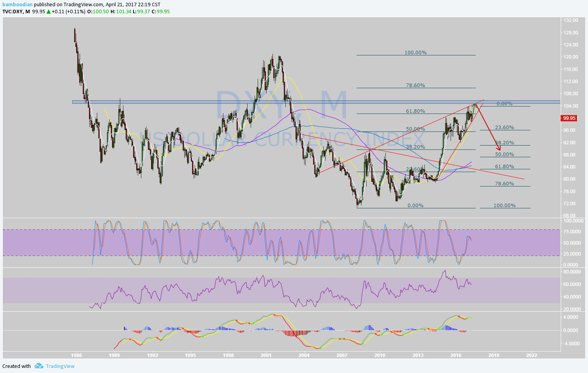Click the 'Created with' footer text

click(x=16, y=366)
